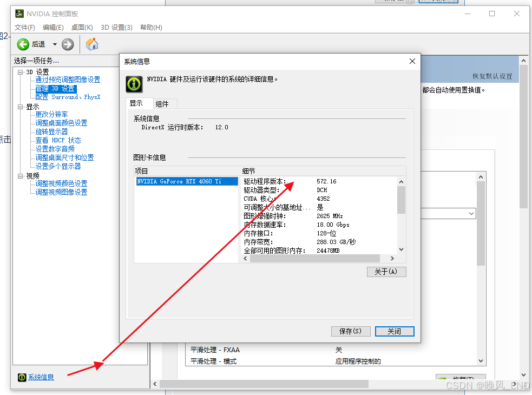Click the 驱动器类型 value DCH

click(321, 190)
